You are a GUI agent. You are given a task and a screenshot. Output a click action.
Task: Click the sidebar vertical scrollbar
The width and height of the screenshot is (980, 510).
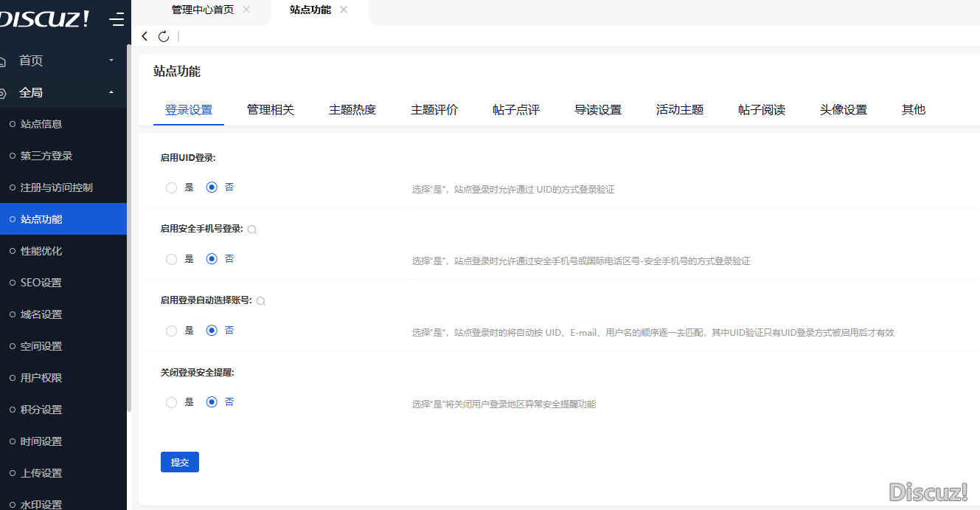(x=130, y=221)
